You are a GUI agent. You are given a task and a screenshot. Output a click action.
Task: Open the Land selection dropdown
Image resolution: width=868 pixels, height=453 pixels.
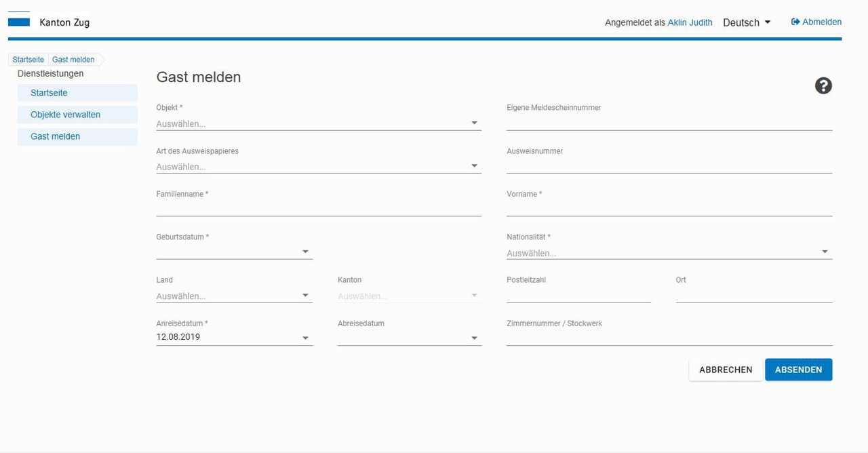tap(234, 296)
